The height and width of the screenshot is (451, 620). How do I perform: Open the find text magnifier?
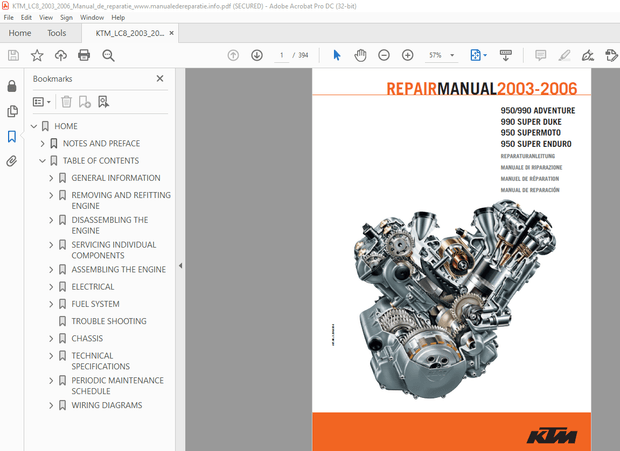pos(108,55)
